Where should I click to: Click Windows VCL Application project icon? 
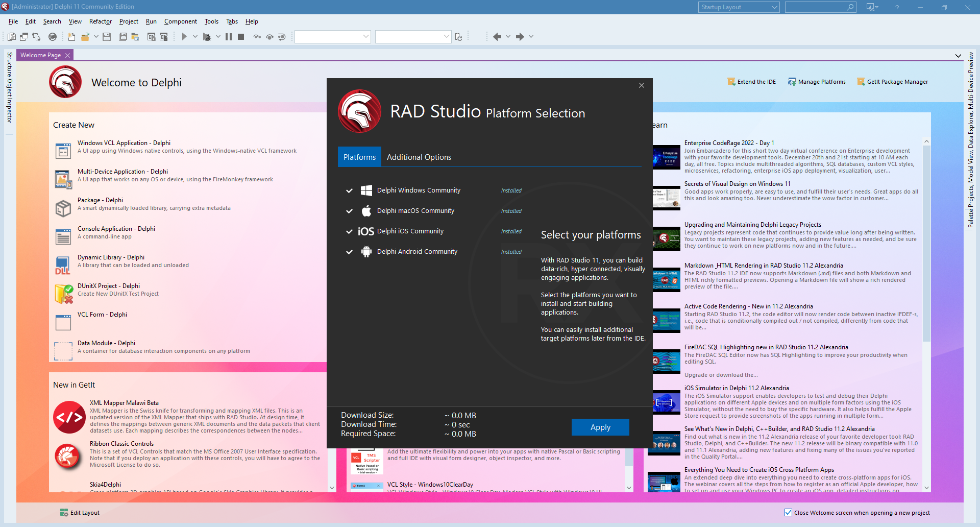coord(63,151)
